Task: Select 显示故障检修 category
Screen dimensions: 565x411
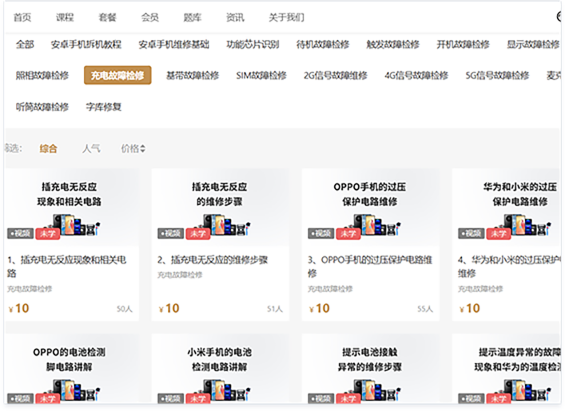Action: [533, 44]
